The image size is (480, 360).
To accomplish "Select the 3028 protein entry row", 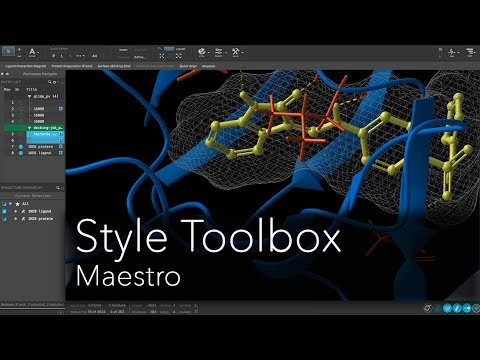I will click(40, 147).
